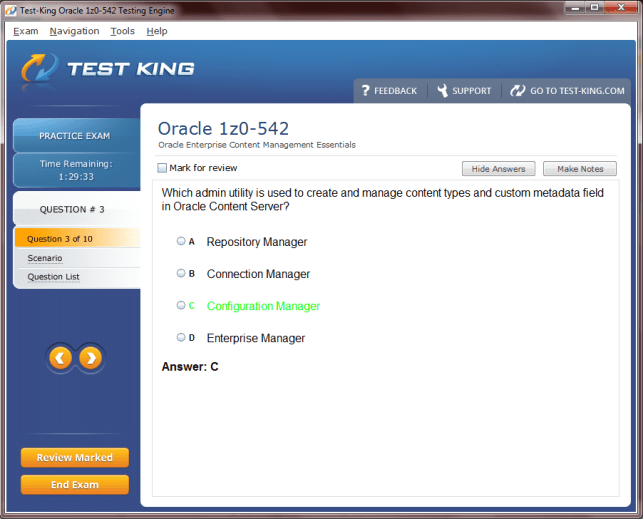The image size is (643, 519).
Task: Select the Question 3 of 10 tab
Action: [x=78, y=239]
